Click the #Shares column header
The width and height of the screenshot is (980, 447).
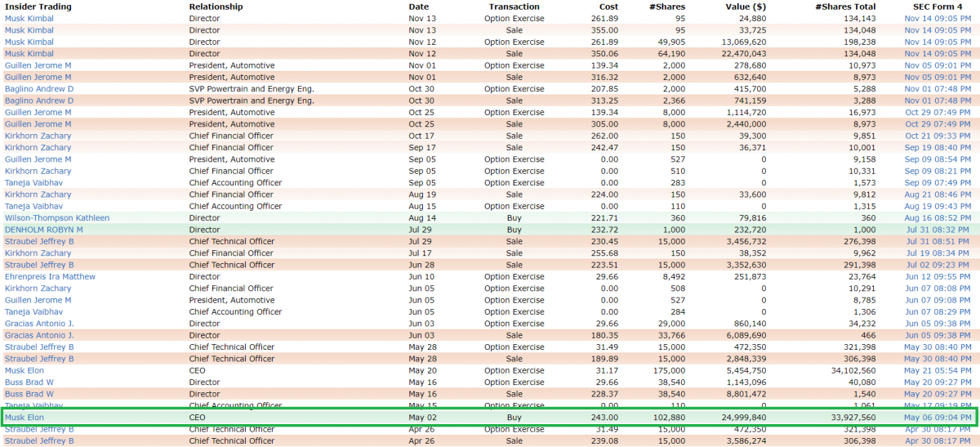666,7
